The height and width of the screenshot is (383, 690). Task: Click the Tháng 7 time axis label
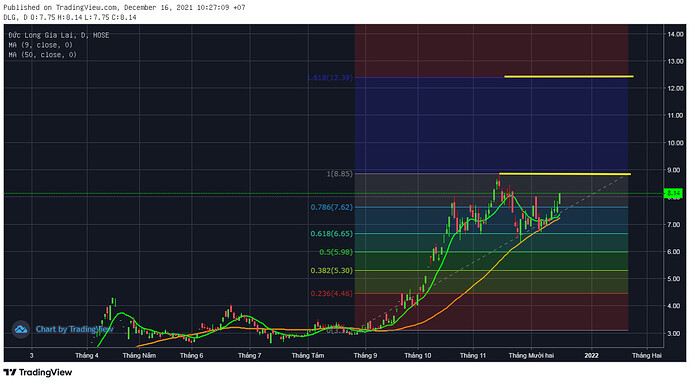[x=250, y=355]
